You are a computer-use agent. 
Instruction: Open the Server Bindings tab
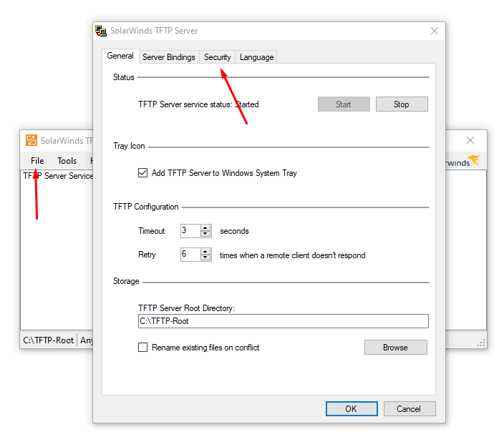[x=169, y=57]
